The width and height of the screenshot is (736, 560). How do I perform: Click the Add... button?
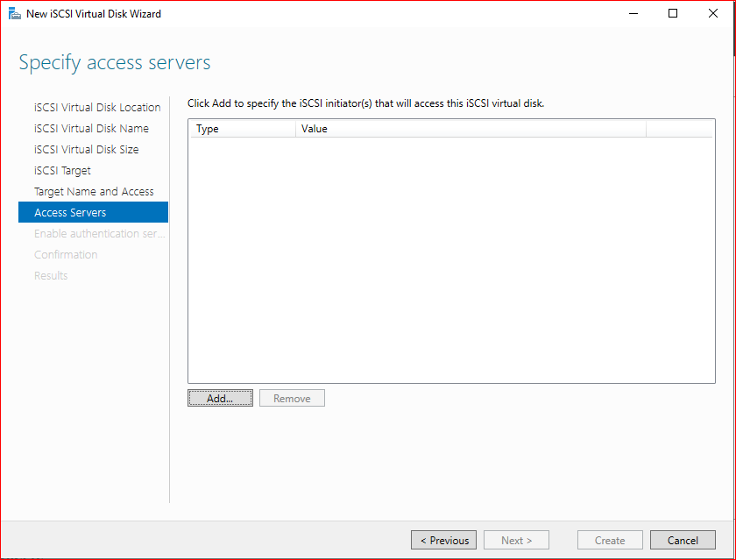pyautogui.click(x=220, y=398)
